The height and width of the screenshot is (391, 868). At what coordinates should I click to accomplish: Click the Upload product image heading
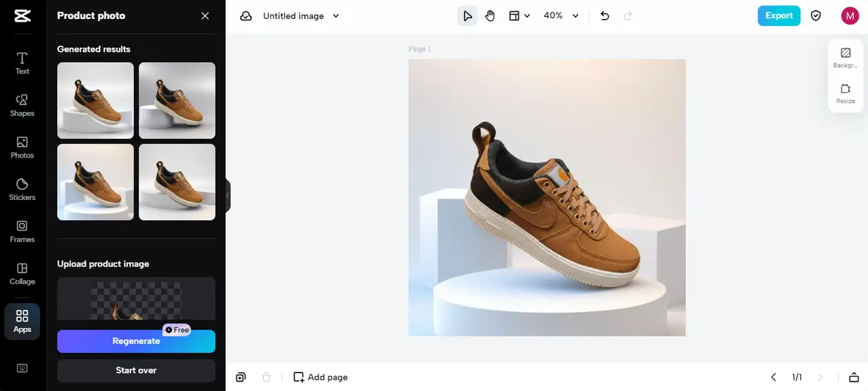[x=103, y=264]
